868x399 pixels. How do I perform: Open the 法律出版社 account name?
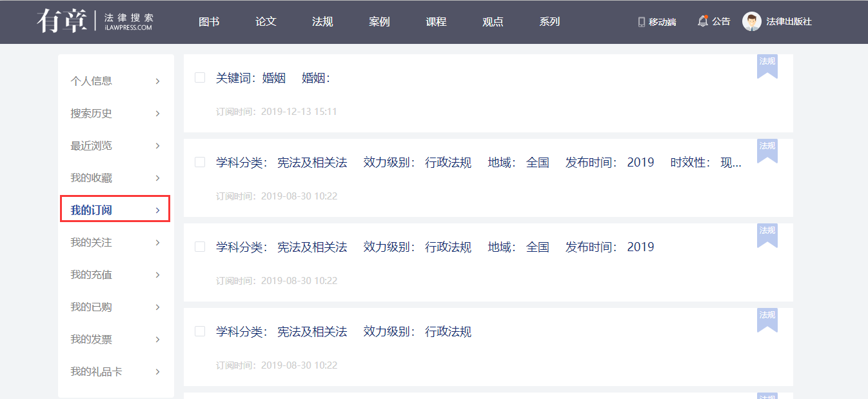point(789,21)
